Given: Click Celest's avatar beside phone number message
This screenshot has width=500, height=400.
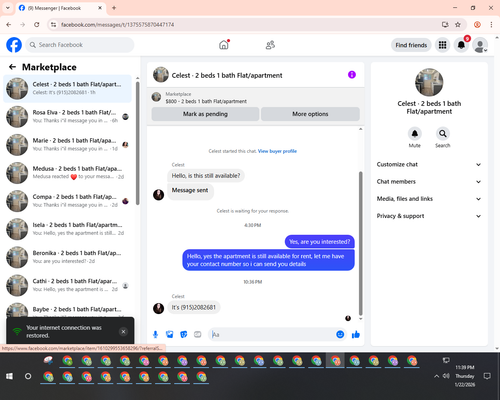Looking at the screenshot, I should 158,308.
